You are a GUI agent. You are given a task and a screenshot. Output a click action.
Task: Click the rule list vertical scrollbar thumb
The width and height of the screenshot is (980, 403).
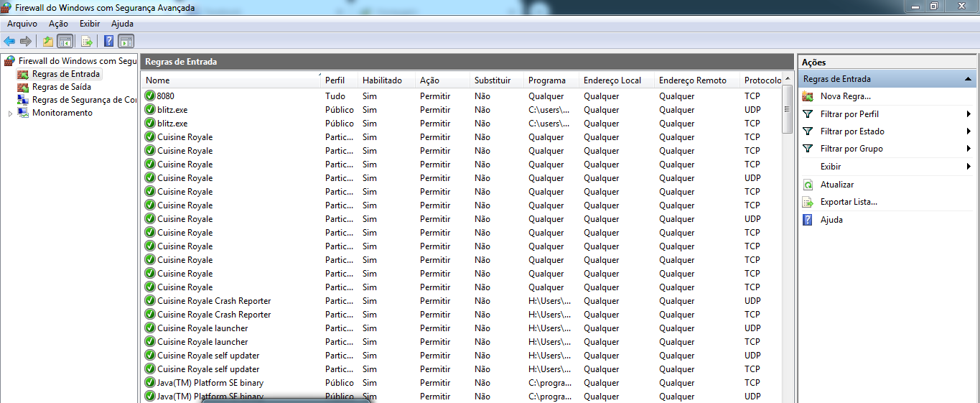coord(787,109)
